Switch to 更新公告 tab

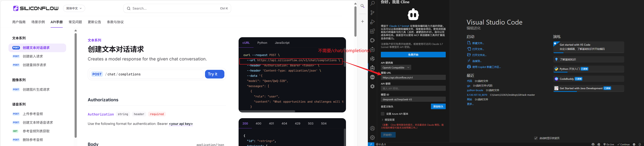pos(95,22)
